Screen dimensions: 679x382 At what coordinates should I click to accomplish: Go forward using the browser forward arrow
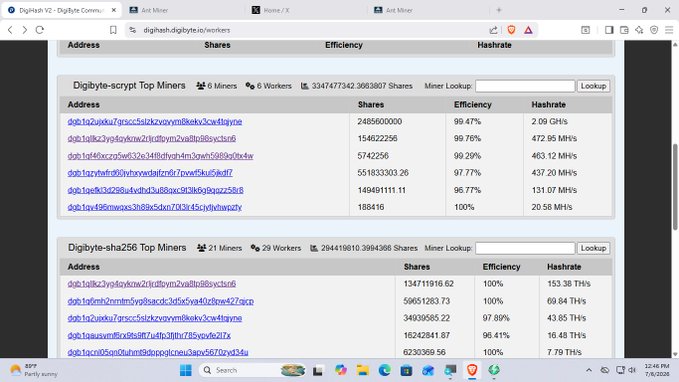tap(25, 30)
